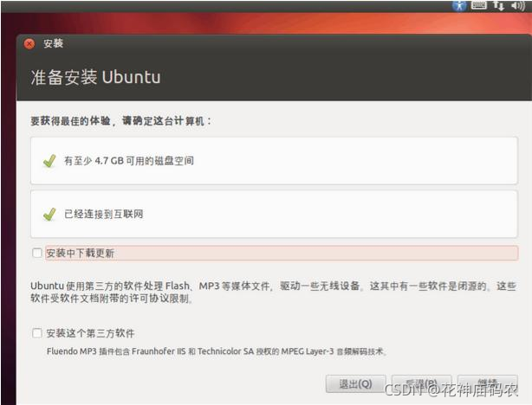Image resolution: width=532 pixels, height=405 pixels.
Task: Click the 退出(Q) button
Action: (355, 383)
